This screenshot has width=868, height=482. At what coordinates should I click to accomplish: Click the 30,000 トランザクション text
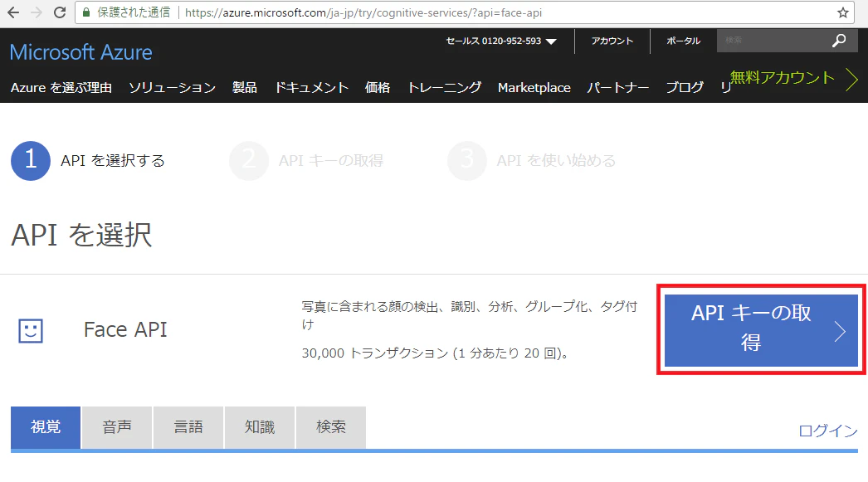click(x=435, y=353)
